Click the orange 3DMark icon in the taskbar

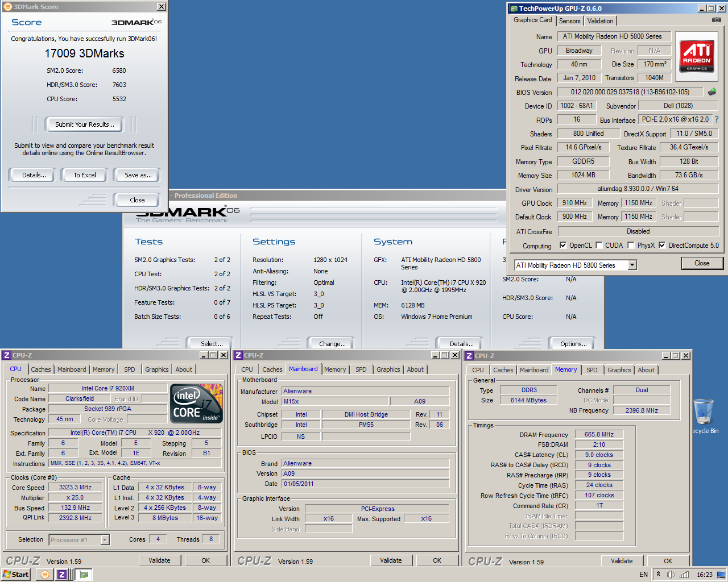tap(44, 575)
